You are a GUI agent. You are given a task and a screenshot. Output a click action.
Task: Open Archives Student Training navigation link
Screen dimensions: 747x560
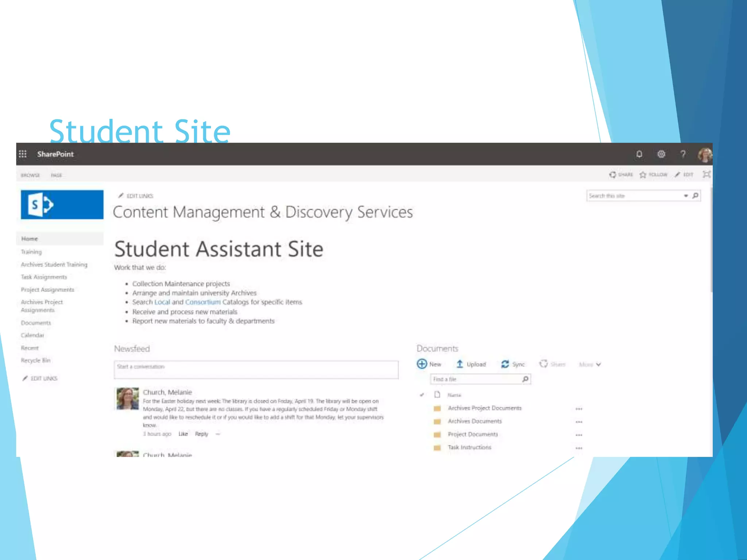[54, 265]
